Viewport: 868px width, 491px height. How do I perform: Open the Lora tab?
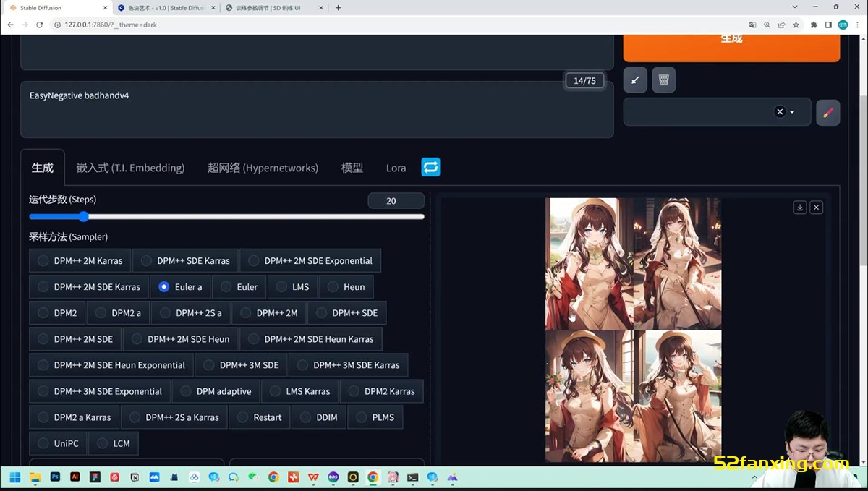pos(396,168)
